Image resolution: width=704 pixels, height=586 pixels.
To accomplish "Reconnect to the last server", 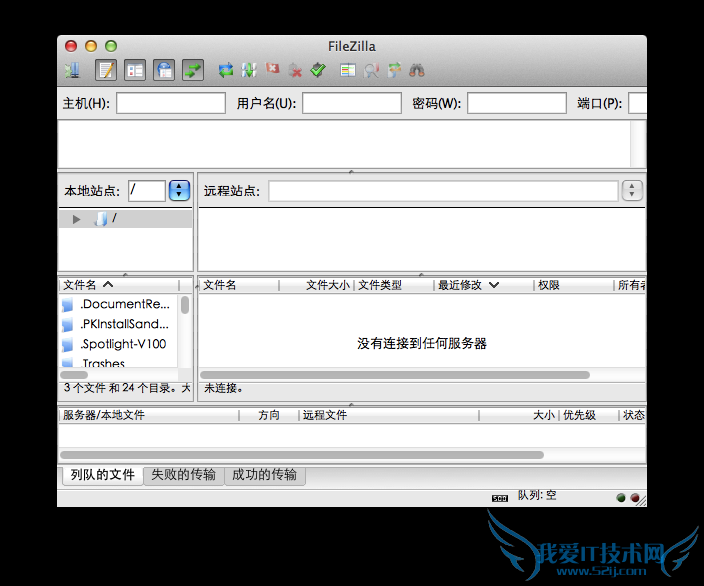I will coord(318,70).
